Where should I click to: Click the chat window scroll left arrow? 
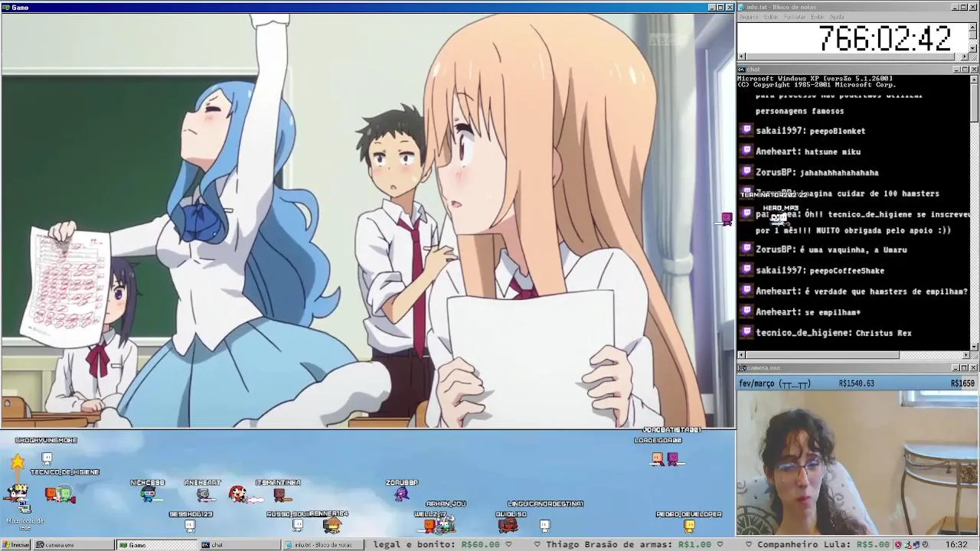pyautogui.click(x=742, y=355)
